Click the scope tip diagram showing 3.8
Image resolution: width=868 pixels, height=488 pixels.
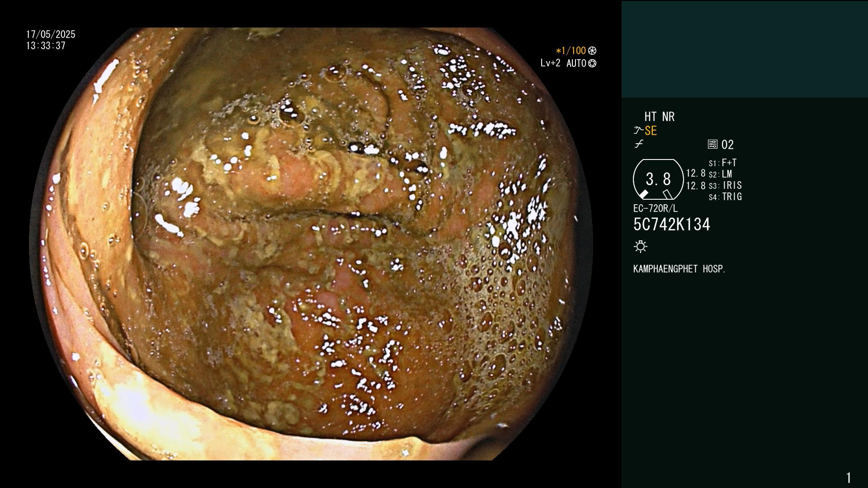[x=658, y=179]
